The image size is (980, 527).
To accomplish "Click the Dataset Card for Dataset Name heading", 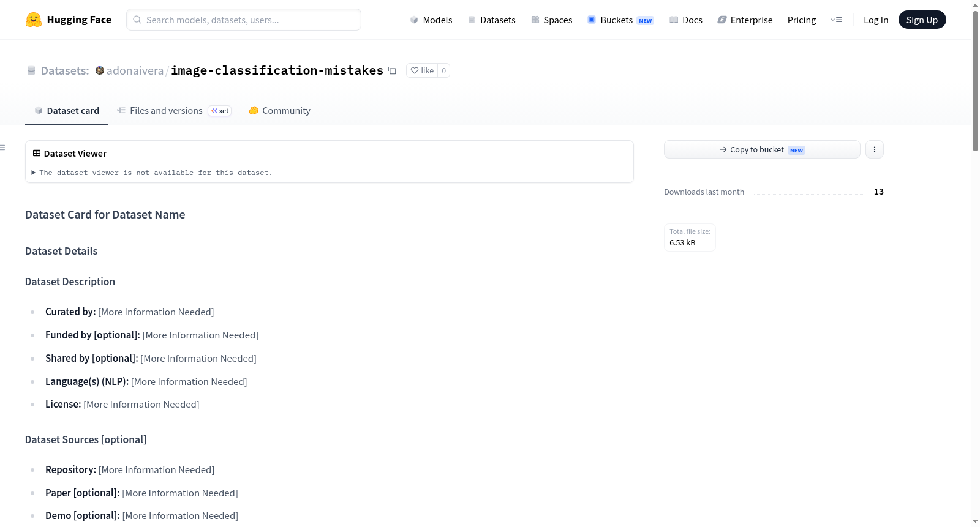I will coord(105,215).
